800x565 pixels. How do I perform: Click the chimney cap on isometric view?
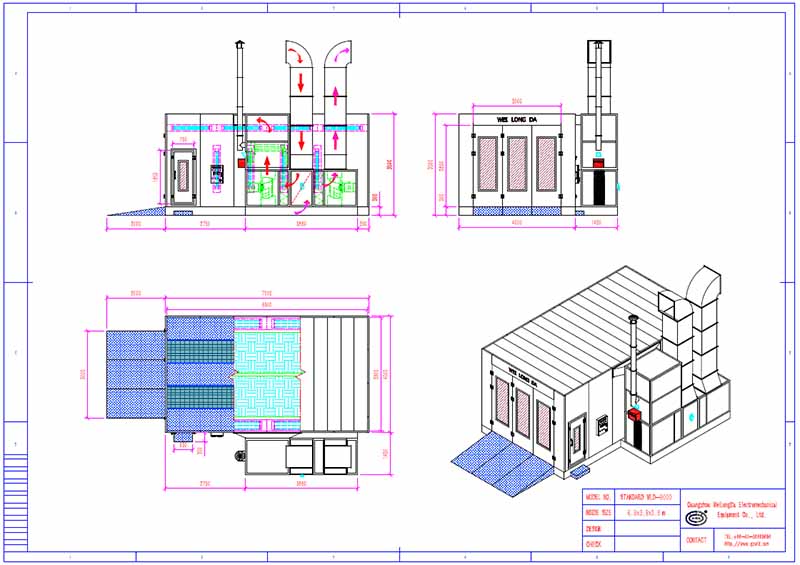tap(633, 320)
